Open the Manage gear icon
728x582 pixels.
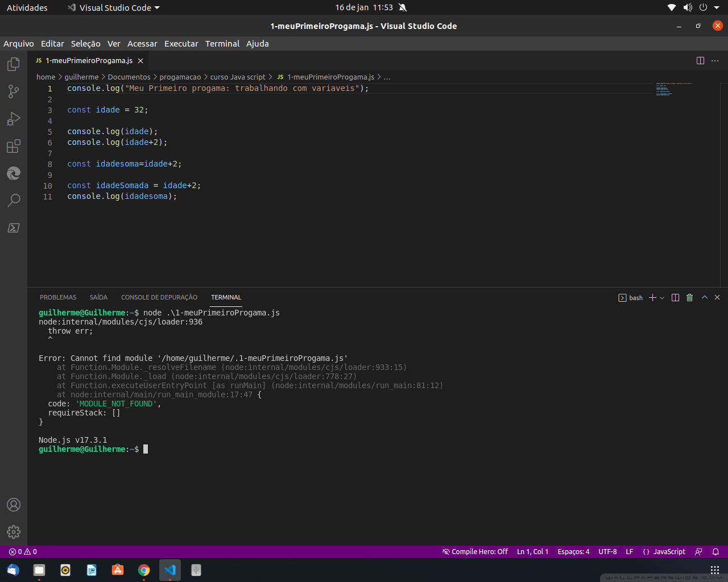(x=14, y=532)
